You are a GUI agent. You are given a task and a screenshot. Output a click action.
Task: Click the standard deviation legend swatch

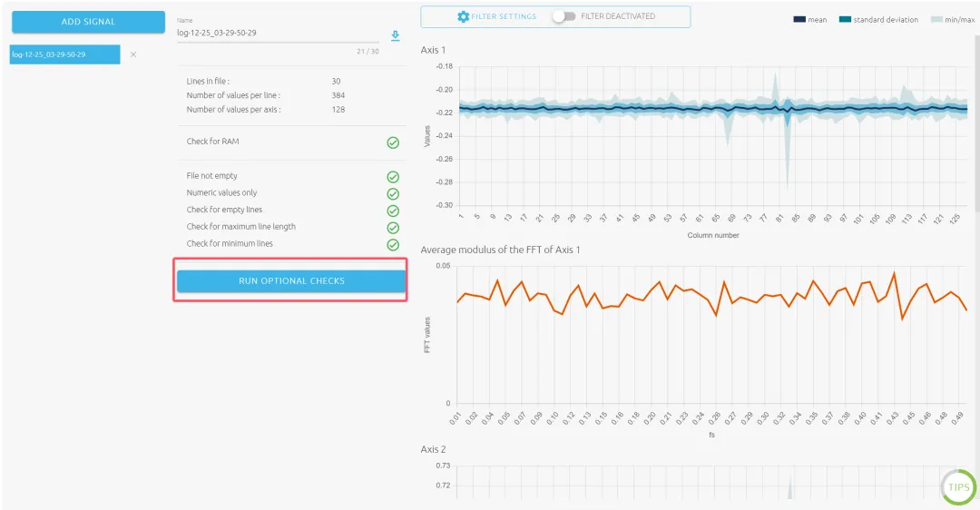[x=845, y=19]
